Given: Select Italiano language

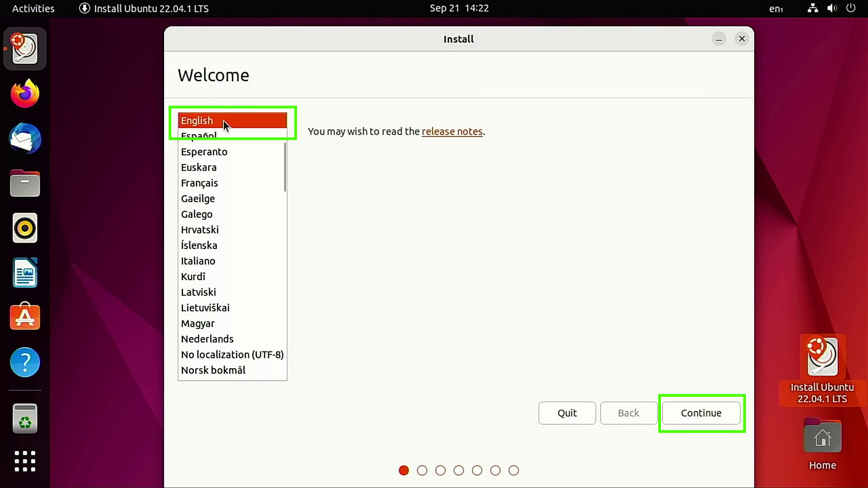Looking at the screenshot, I should click(232, 261).
